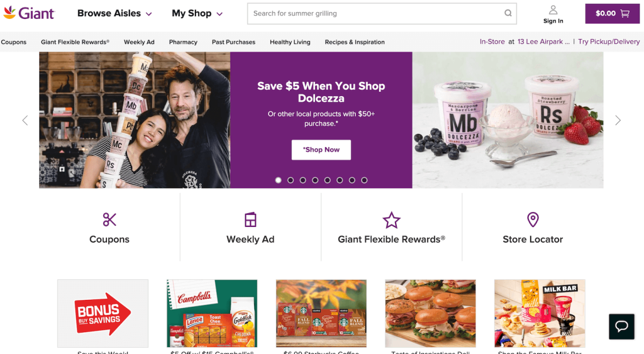Click the Shop Now button
Image resolution: width=644 pixels, height=354 pixels.
pyautogui.click(x=321, y=150)
